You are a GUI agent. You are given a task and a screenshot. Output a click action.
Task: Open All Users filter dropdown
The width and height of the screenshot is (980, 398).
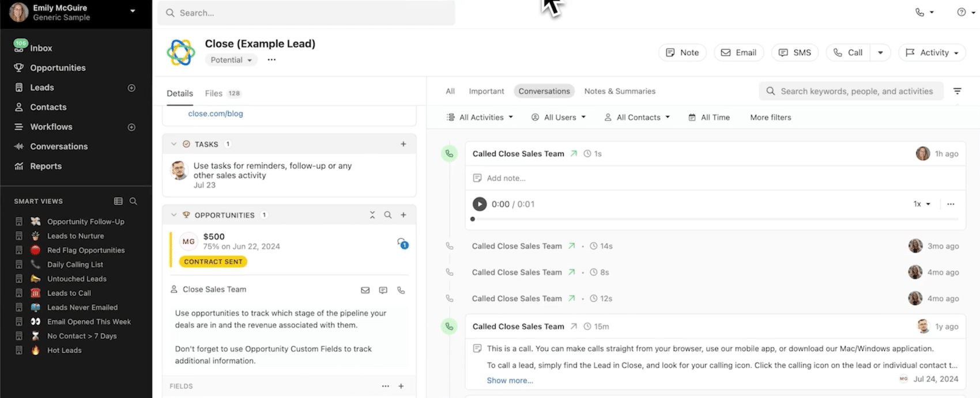pos(559,117)
